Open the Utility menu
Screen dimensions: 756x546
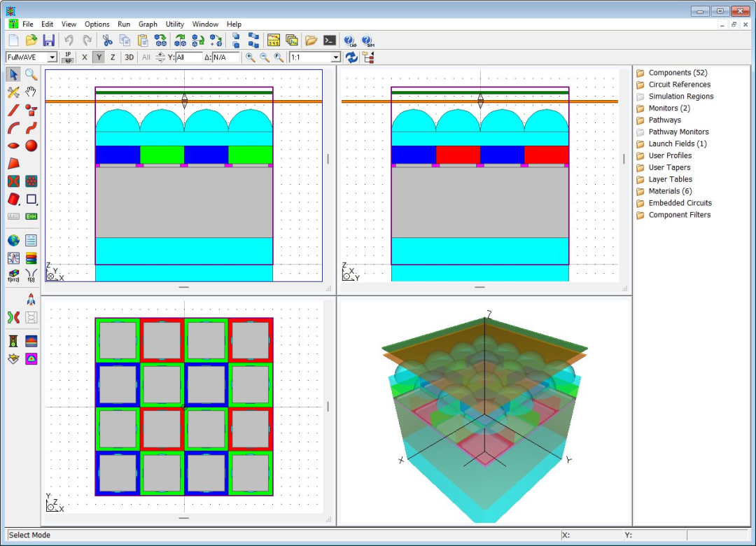[x=174, y=24]
